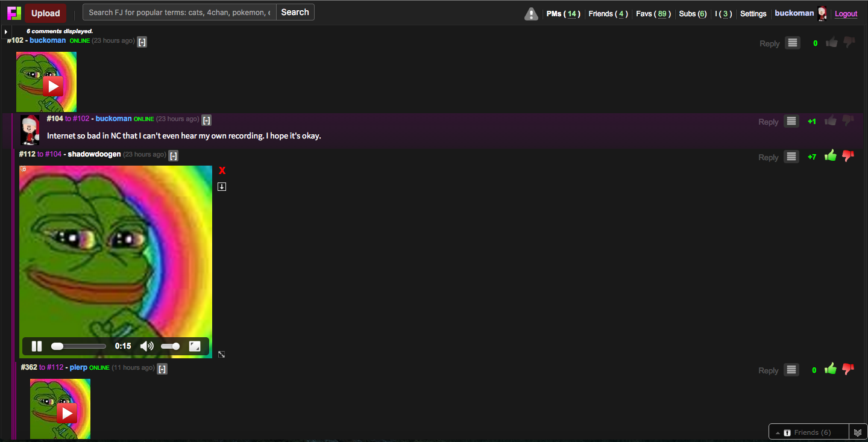Mute the video speaker icon

click(146, 346)
